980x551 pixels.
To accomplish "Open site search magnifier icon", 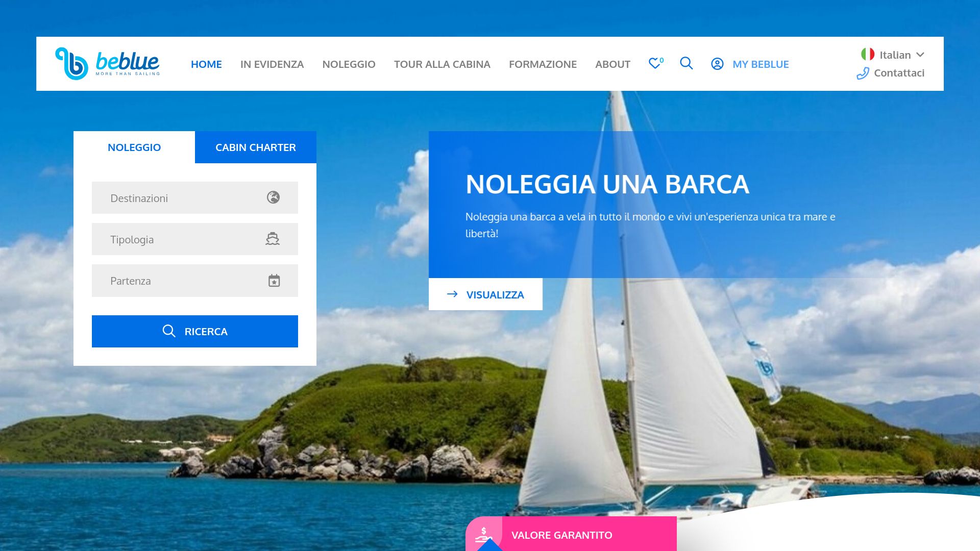I will coord(687,63).
